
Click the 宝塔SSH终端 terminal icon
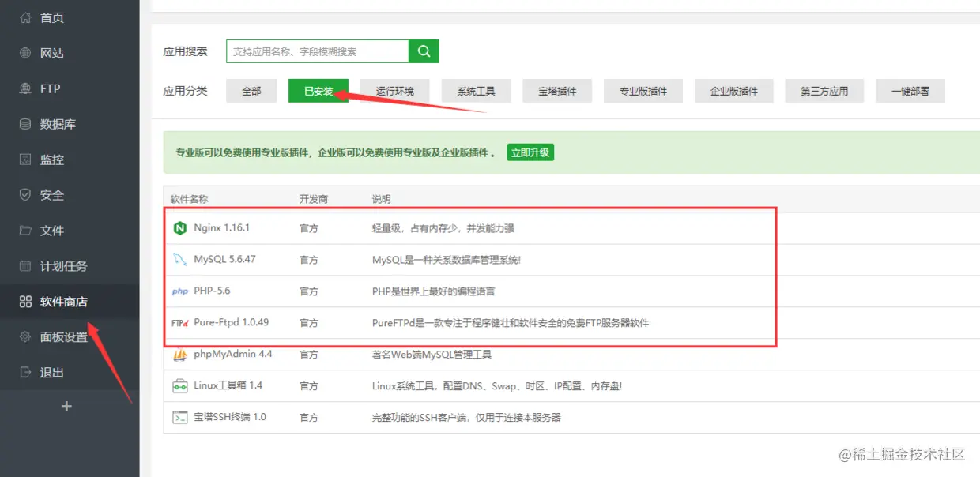click(x=180, y=418)
